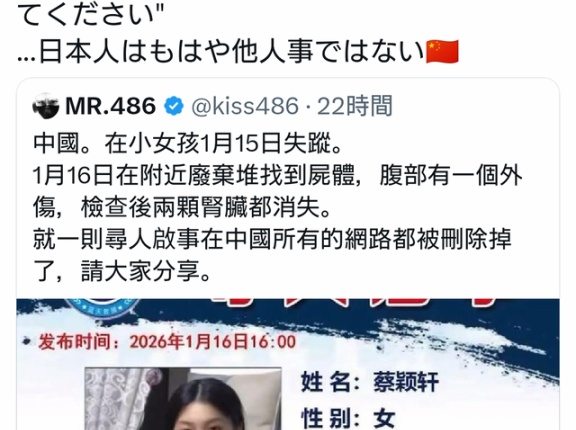Click the line starting 就一則尋人啟事
Viewport: 576px width, 430px height.
[272, 240]
